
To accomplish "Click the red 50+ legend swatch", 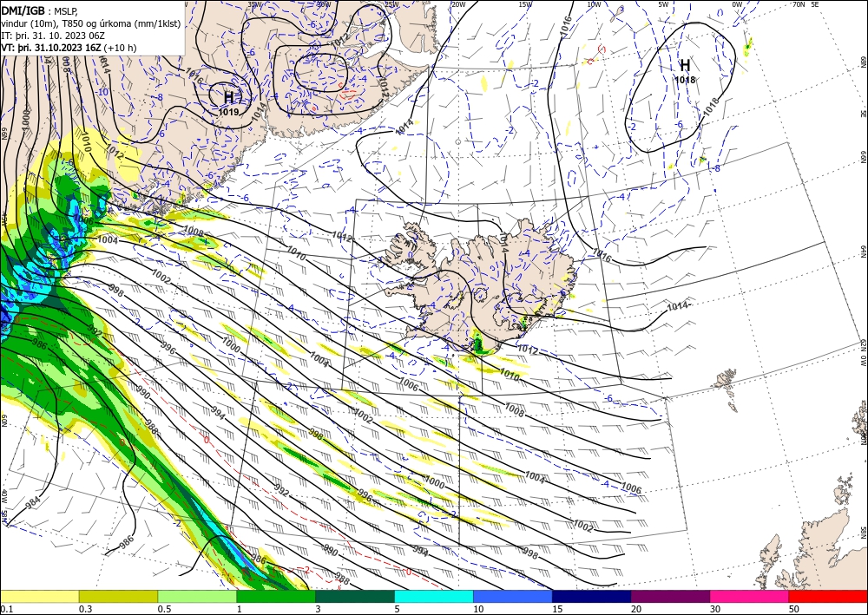I will (x=828, y=596).
